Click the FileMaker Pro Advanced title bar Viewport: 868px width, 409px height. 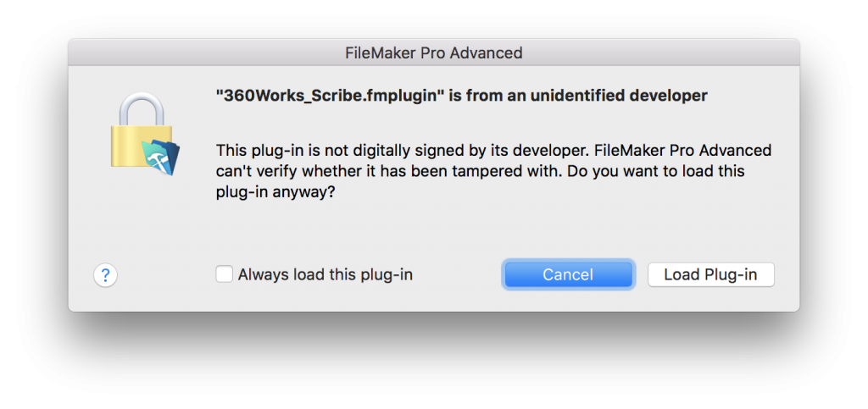coord(434,53)
